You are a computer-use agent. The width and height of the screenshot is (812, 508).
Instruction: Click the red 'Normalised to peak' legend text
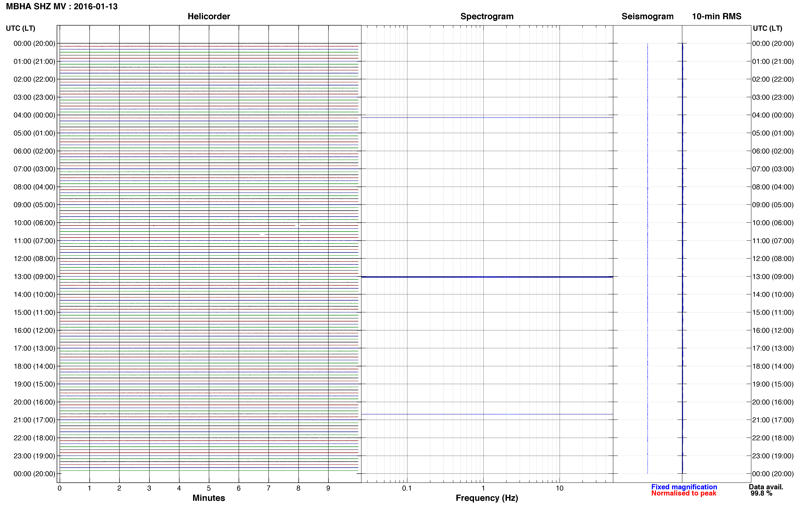[x=684, y=493]
